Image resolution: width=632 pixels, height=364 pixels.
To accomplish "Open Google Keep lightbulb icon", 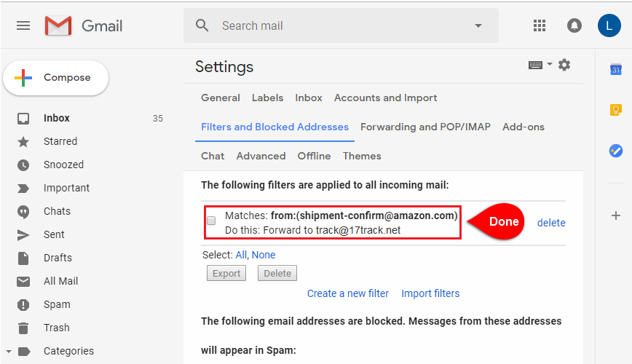I will coord(616,110).
